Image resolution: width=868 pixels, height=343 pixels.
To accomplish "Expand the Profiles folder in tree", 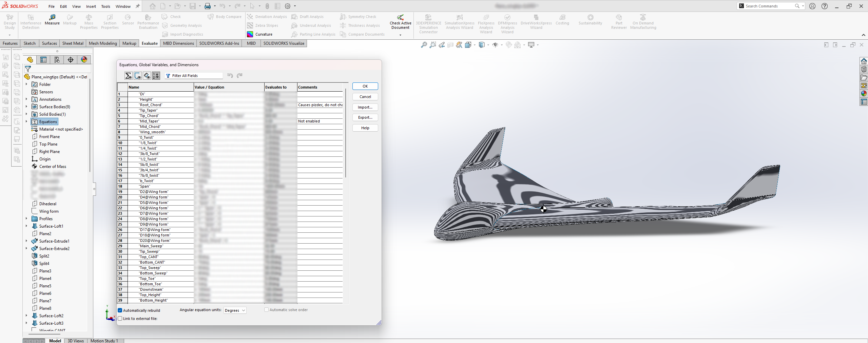I will click(x=26, y=219).
